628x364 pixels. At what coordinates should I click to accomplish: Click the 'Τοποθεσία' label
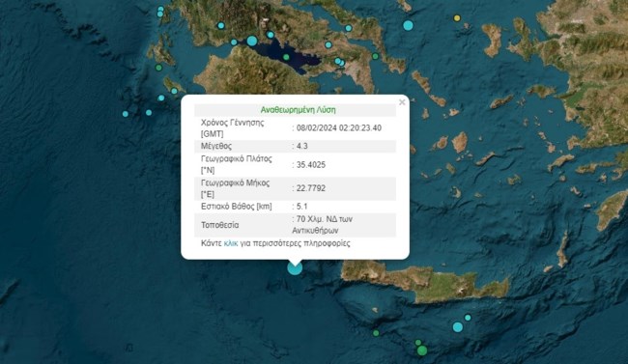(x=220, y=225)
